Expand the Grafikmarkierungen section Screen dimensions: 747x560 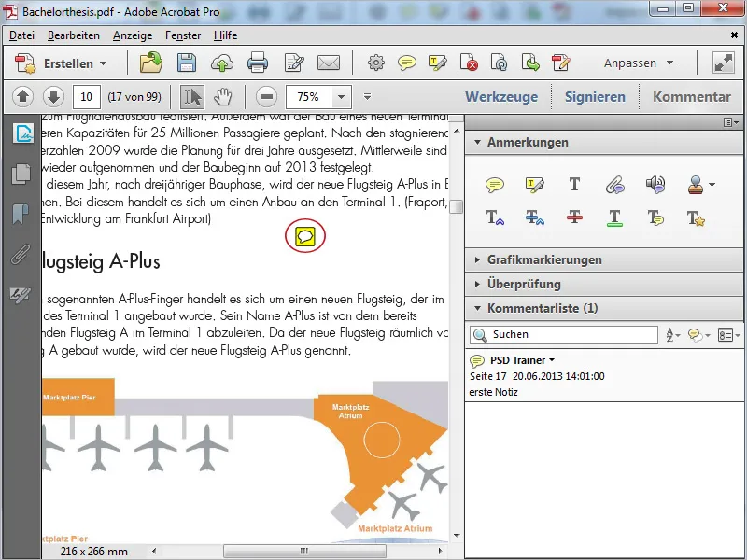pyautogui.click(x=477, y=259)
